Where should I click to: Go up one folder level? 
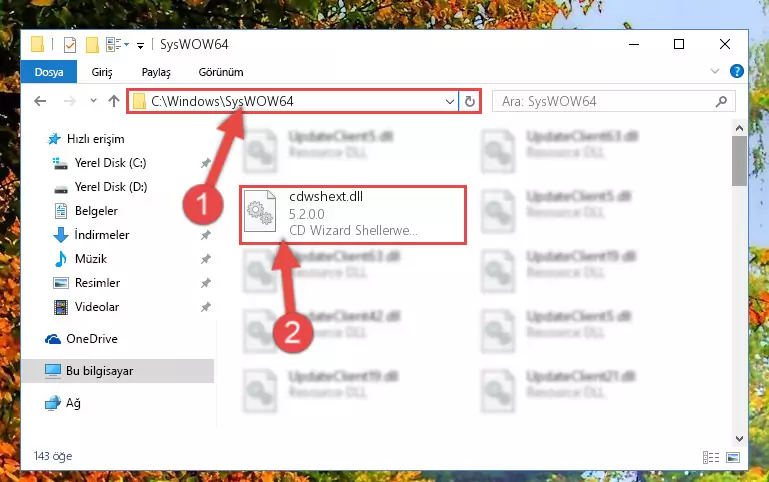coord(114,101)
